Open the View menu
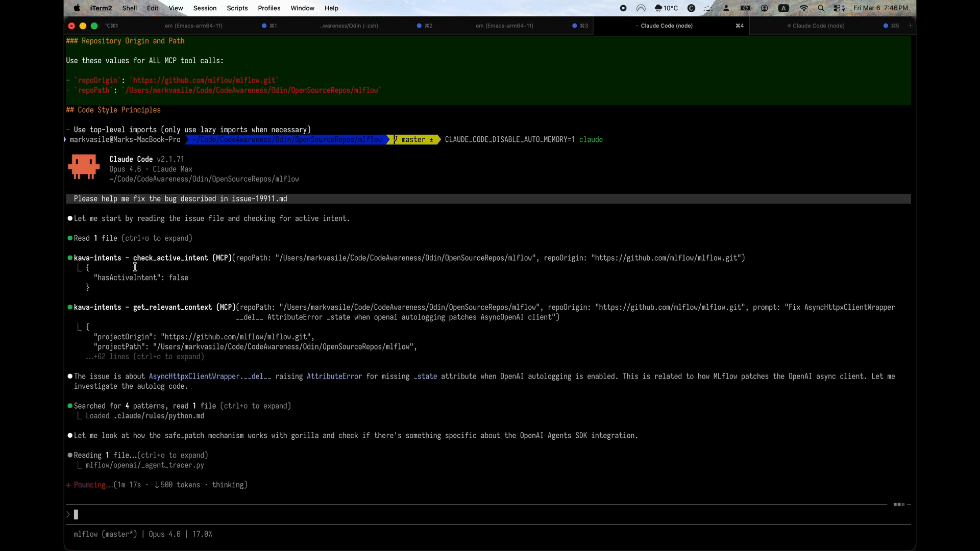Viewport: 980px width, 551px height. pos(176,8)
